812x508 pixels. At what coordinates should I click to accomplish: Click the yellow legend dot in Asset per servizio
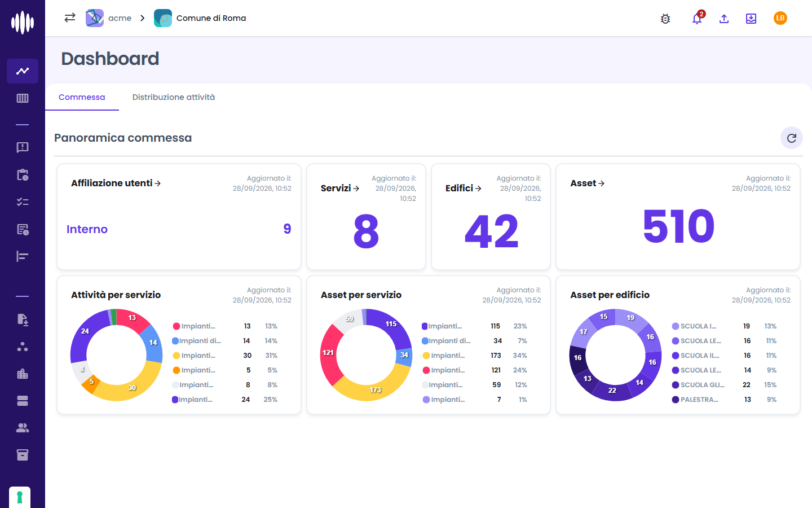point(426,356)
